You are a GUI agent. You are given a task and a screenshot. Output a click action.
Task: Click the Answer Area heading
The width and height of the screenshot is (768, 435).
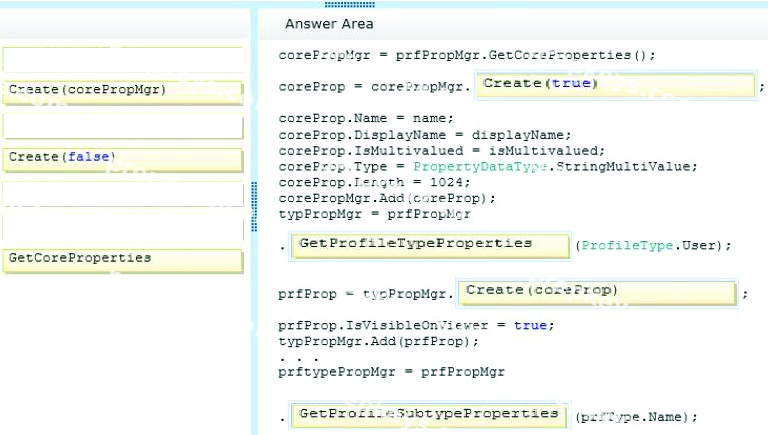(x=329, y=24)
